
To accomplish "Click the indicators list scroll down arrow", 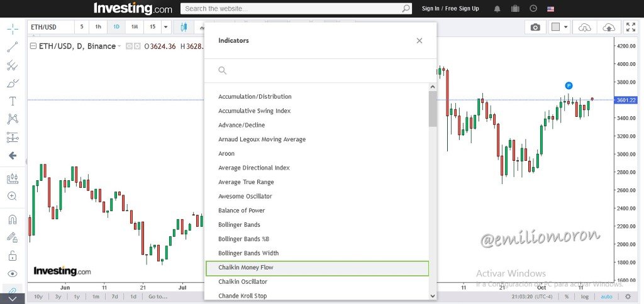I will [433, 296].
